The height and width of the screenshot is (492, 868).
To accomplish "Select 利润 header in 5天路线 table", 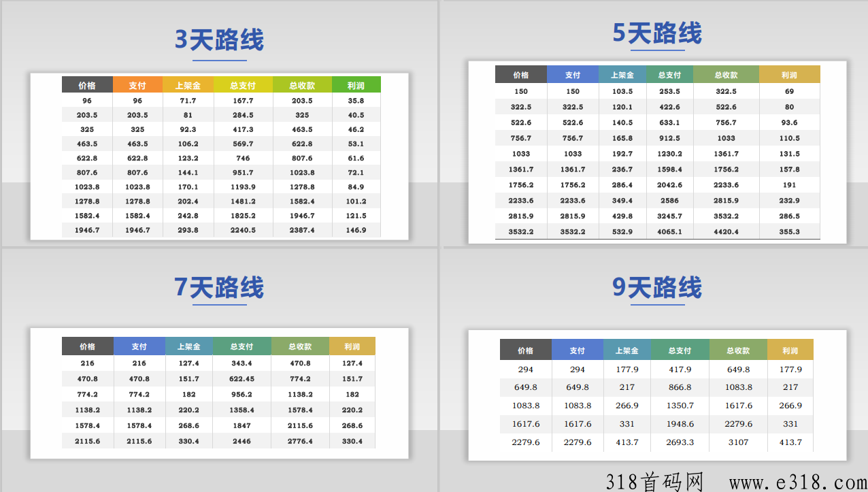I will pos(789,75).
